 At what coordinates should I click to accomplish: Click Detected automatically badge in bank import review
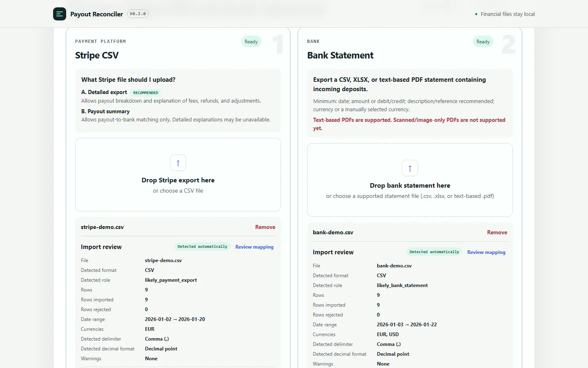(434, 252)
